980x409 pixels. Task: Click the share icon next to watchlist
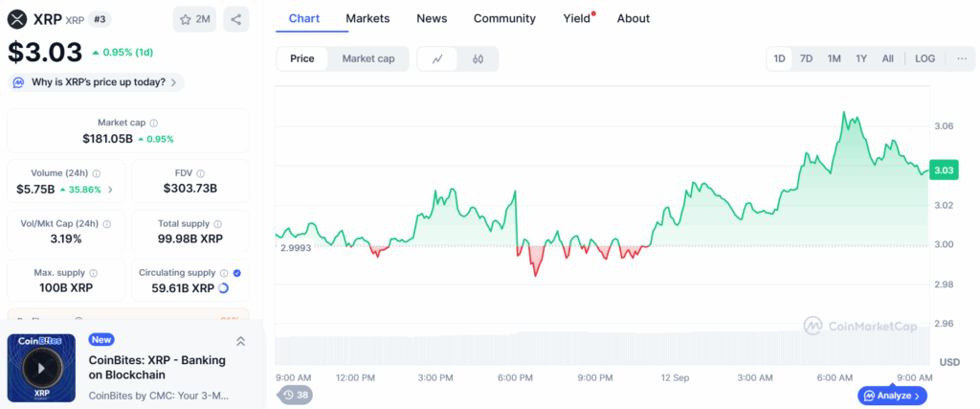236,19
